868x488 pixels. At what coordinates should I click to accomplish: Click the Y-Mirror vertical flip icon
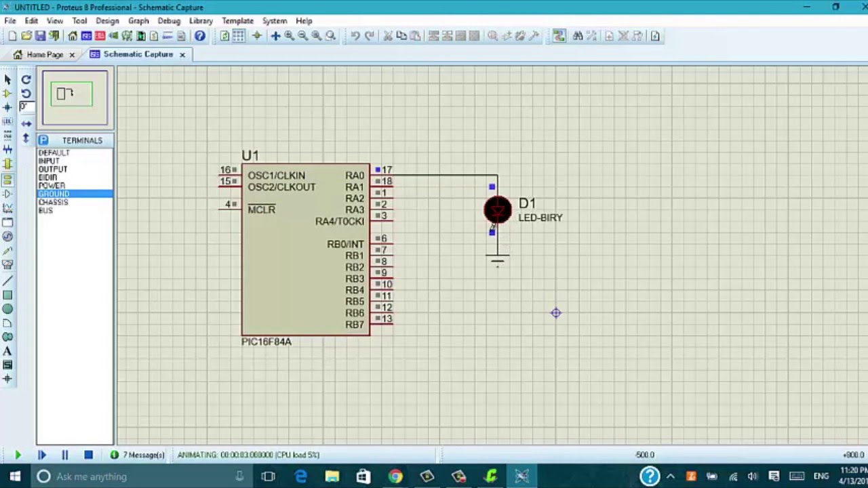[26, 138]
